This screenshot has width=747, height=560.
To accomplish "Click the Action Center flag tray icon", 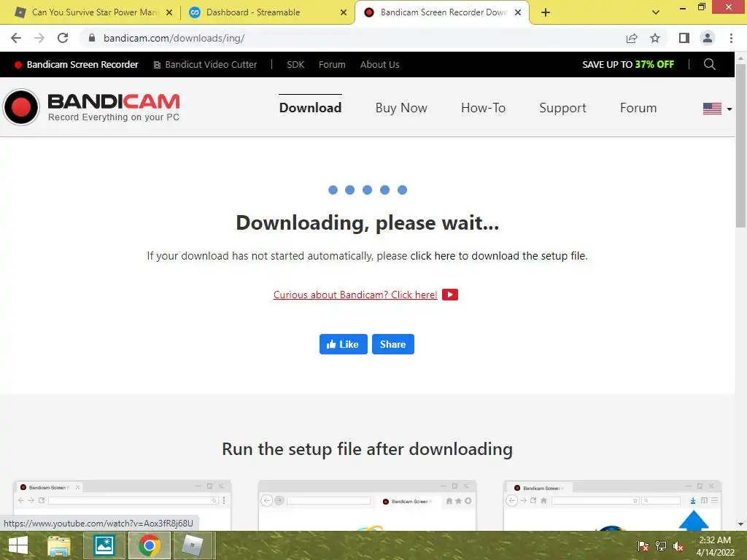I will point(643,546).
